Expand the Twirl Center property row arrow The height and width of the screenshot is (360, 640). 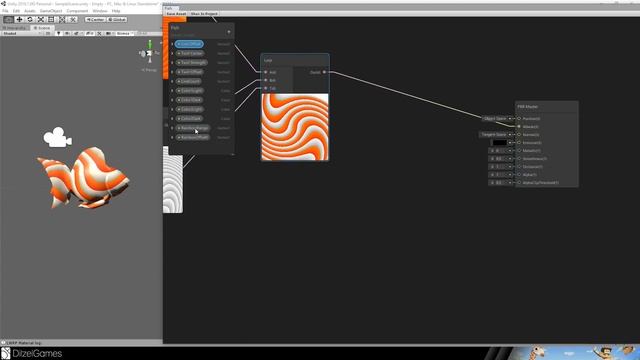point(172,53)
